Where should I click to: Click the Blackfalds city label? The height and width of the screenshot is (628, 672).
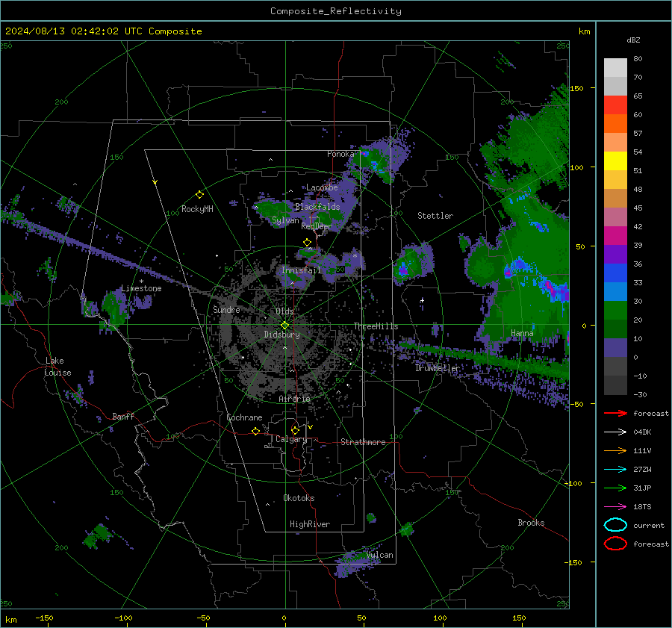coord(317,207)
